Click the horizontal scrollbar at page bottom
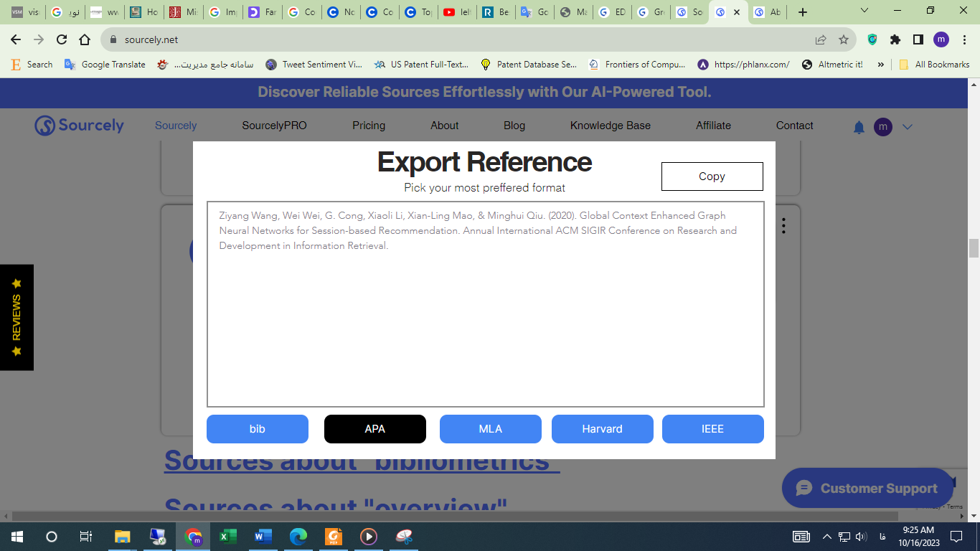The height and width of the screenshot is (551, 980). pos(456,516)
